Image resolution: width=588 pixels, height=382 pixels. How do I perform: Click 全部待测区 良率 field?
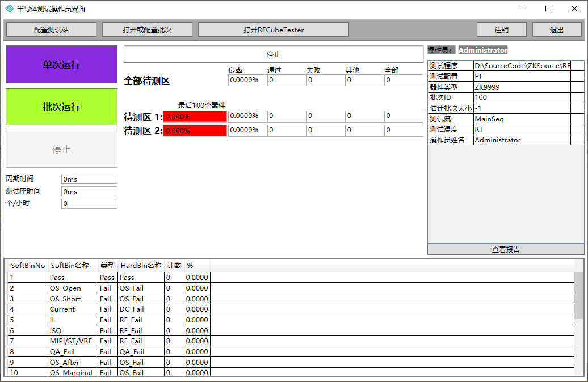[x=247, y=80]
